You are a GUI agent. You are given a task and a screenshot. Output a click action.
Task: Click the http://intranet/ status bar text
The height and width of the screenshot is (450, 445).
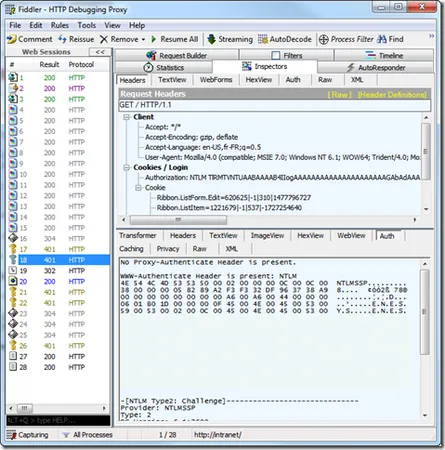[x=218, y=435]
